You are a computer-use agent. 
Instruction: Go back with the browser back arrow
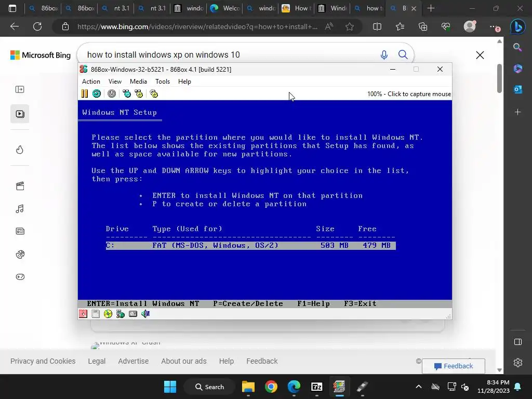click(15, 26)
